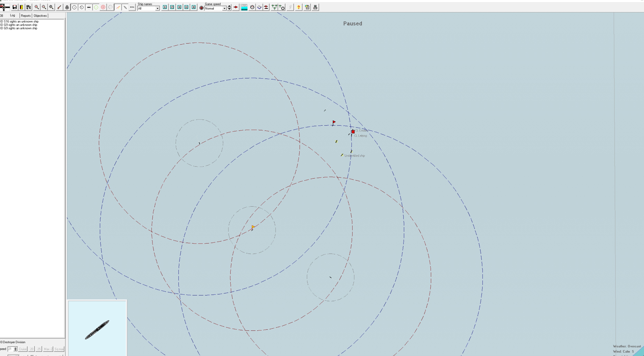Click the yellow door exit icon
The image size is (644, 356).
tap(21, 7)
